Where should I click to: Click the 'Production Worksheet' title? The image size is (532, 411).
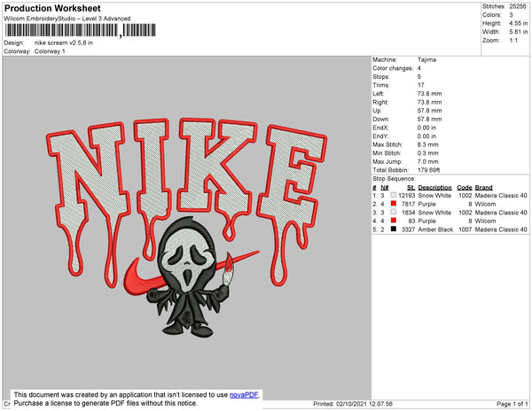pyautogui.click(x=52, y=9)
